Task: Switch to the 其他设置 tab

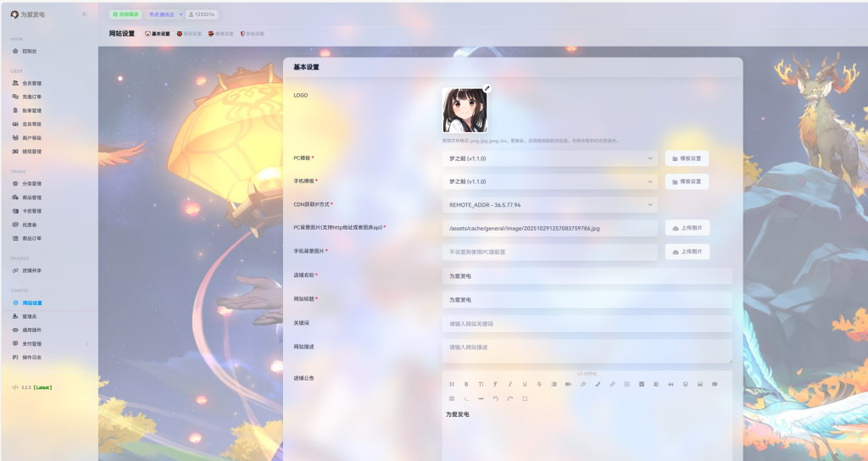Action: pos(253,34)
